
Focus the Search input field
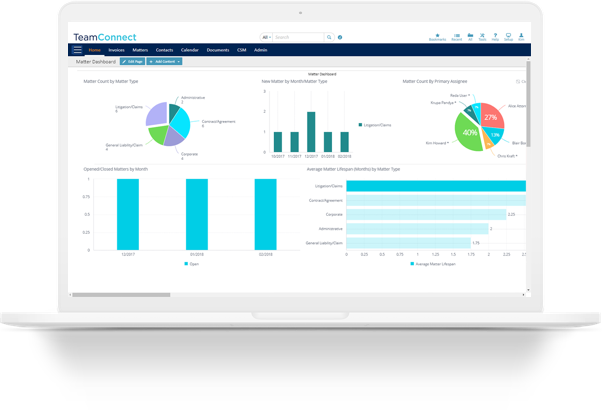pos(298,37)
